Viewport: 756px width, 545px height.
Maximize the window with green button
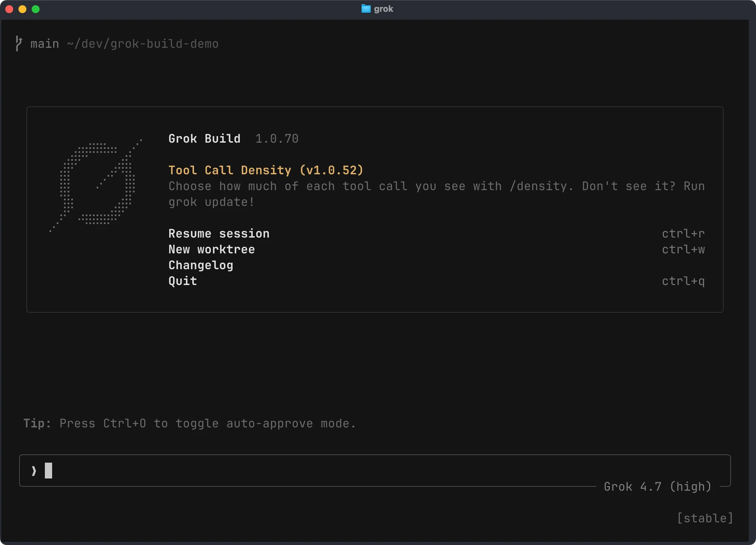tap(36, 9)
